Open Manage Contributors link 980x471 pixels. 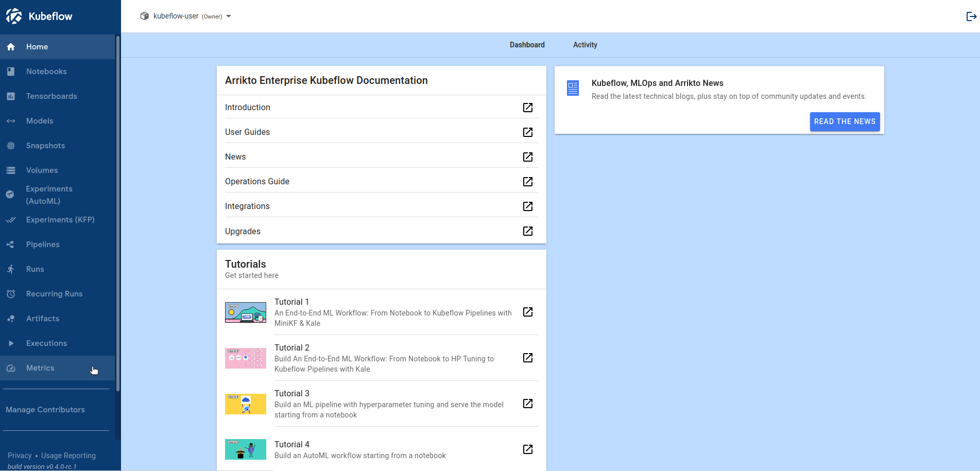pyautogui.click(x=45, y=410)
